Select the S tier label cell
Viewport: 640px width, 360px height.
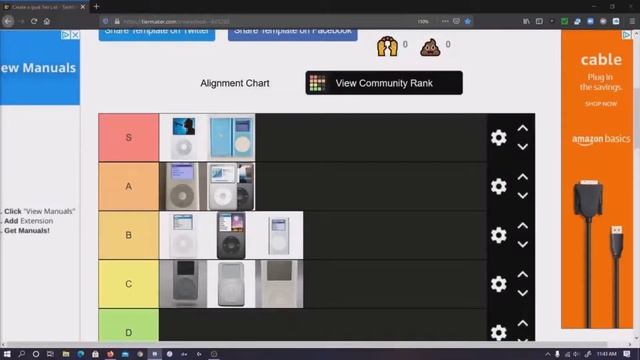point(129,138)
